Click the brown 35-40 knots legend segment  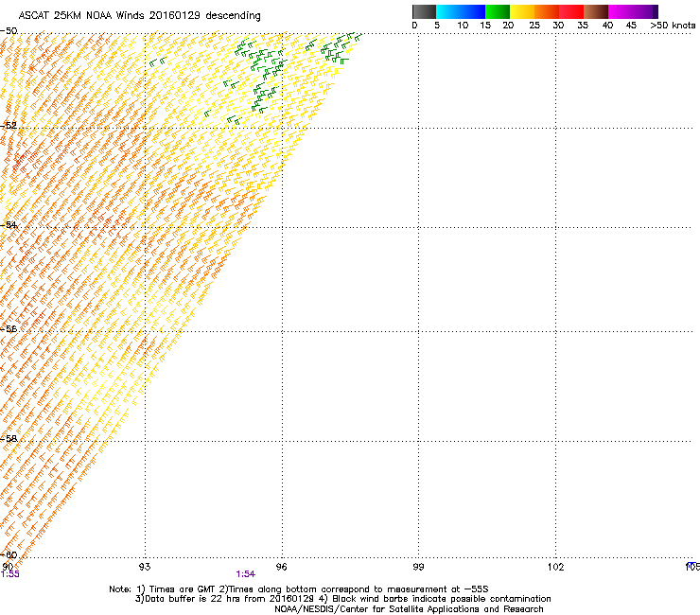[596, 11]
